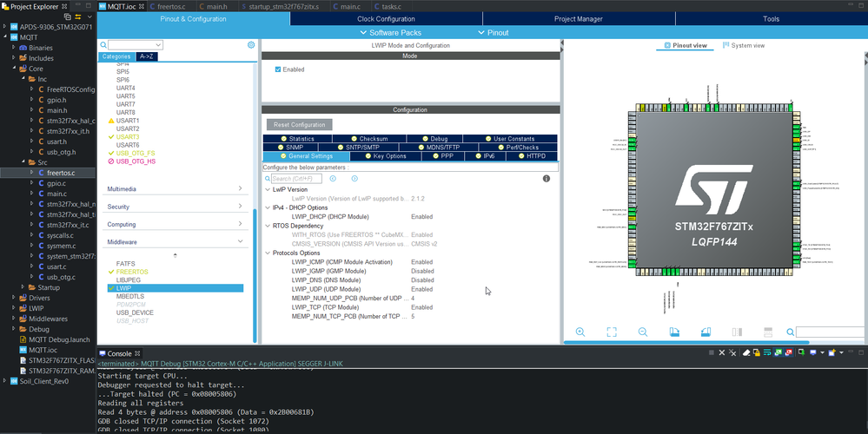Open the SNTP/SMTP configuration tab
This screenshot has height=434, width=868.
pos(358,148)
